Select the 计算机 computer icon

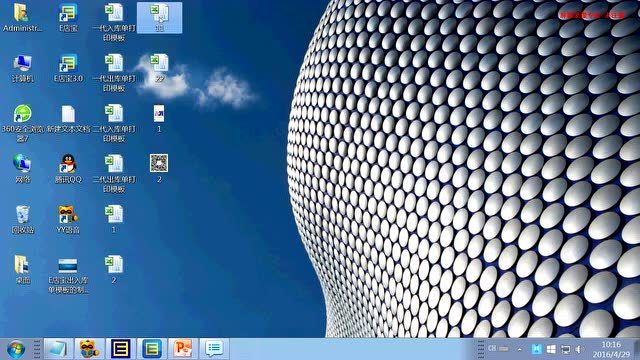[x=22, y=68]
